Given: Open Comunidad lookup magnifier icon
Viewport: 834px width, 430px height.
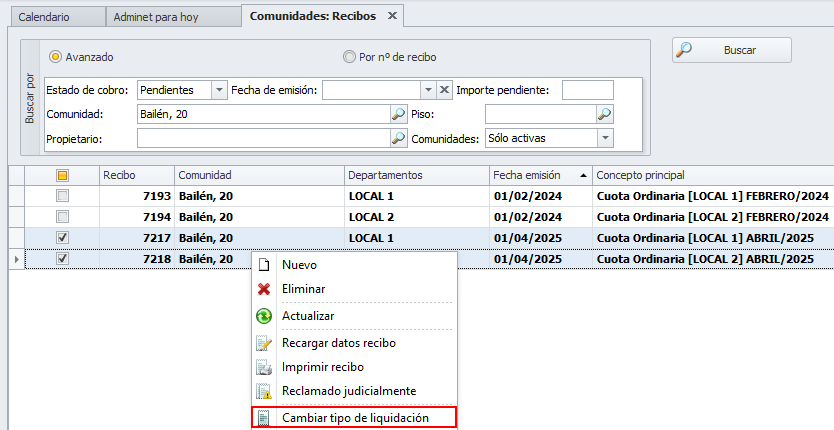Looking at the screenshot, I should 398,114.
